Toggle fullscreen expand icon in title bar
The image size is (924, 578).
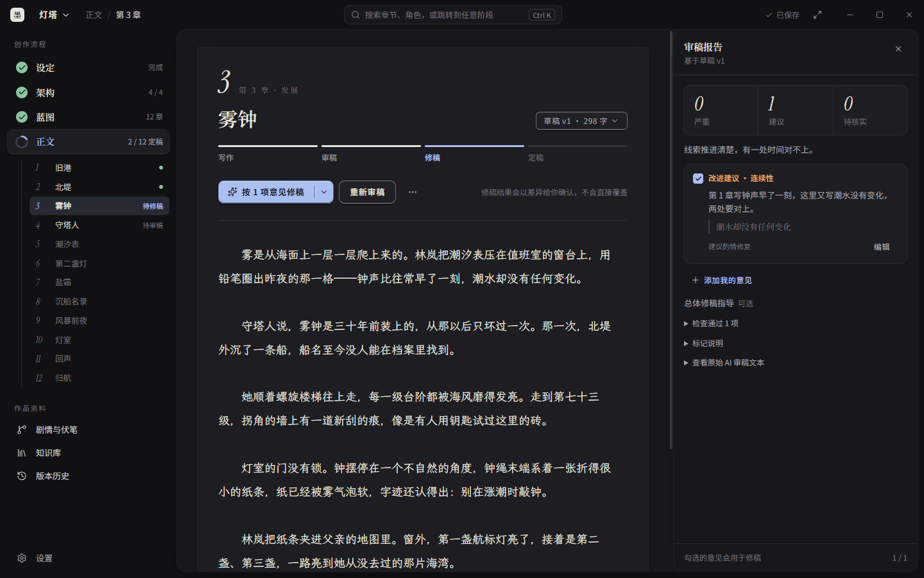817,15
